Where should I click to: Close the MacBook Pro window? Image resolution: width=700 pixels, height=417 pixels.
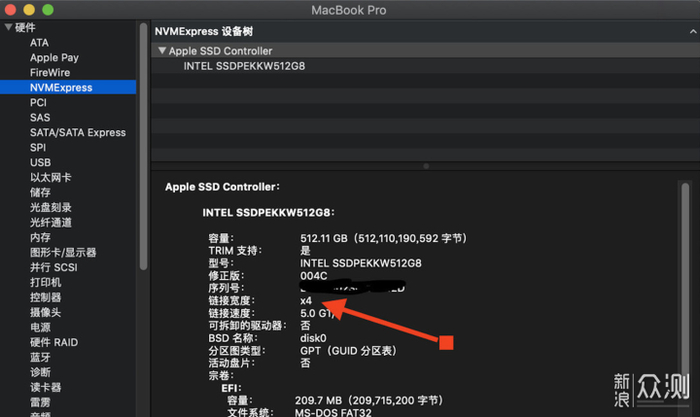(10, 9)
